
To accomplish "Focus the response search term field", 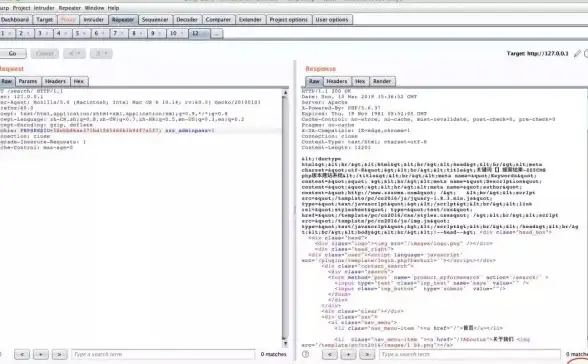I will 470,354.
